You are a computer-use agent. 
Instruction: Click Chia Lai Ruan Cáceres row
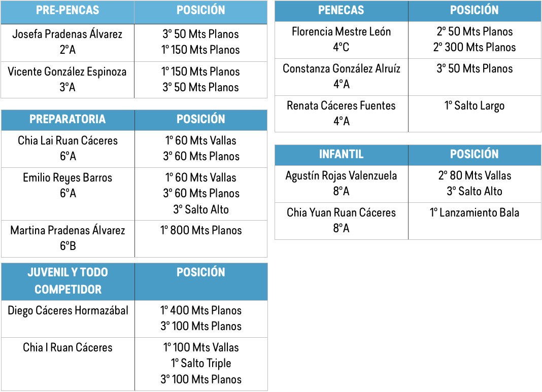click(x=134, y=149)
